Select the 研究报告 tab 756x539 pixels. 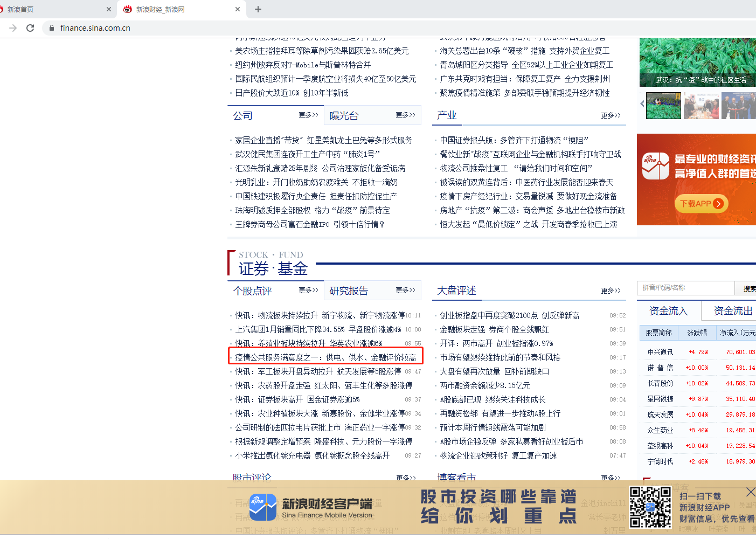(349, 291)
